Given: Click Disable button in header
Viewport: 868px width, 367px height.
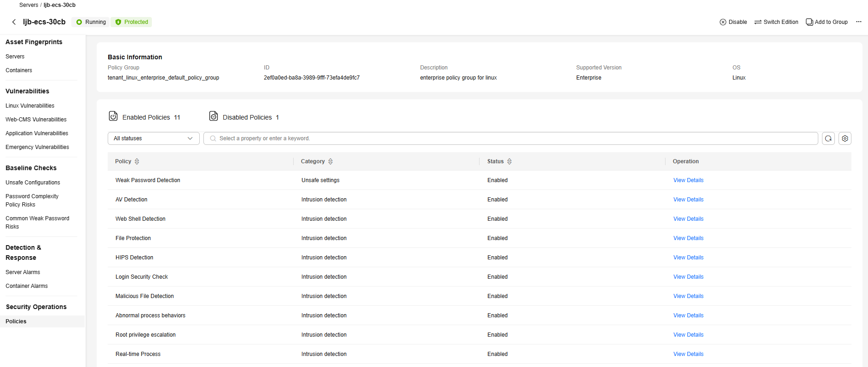Looking at the screenshot, I should click(x=733, y=22).
